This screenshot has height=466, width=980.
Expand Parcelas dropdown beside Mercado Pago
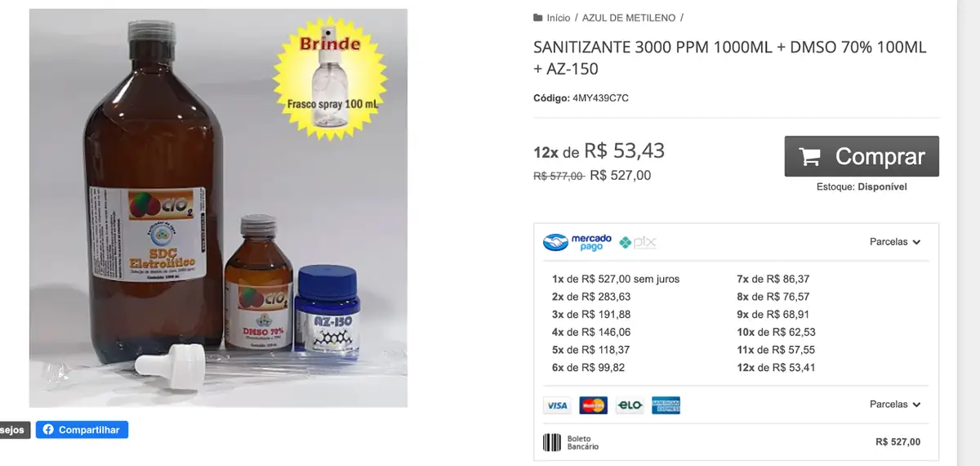click(x=894, y=242)
